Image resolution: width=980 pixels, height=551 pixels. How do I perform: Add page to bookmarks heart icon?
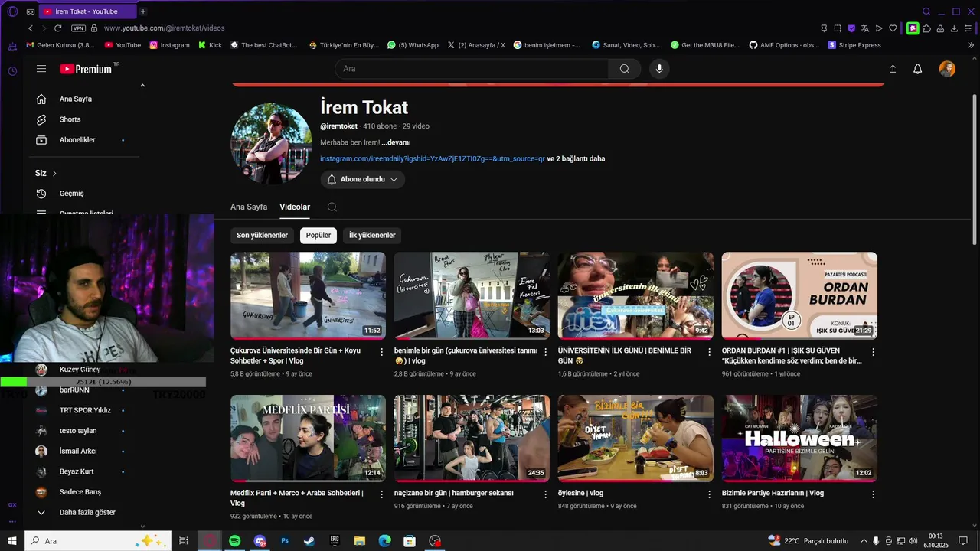pos(893,28)
